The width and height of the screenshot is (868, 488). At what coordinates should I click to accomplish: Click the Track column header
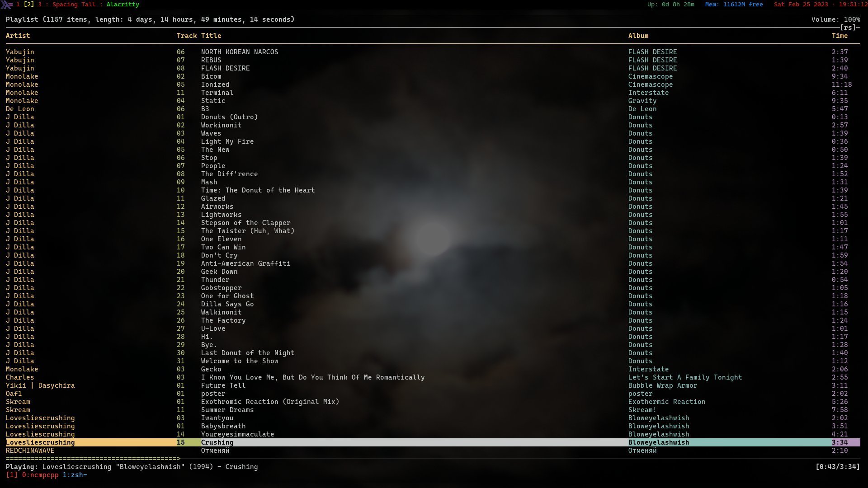click(x=187, y=36)
